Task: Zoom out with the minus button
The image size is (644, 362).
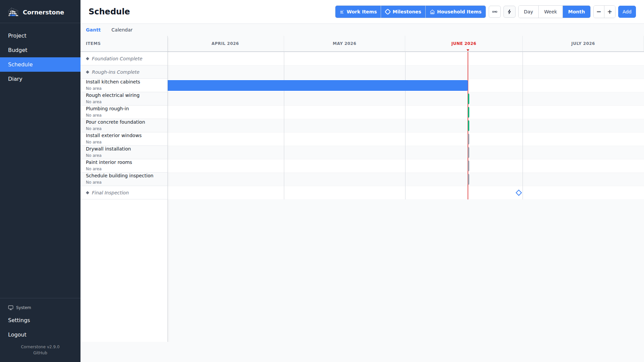Action: 599,12
